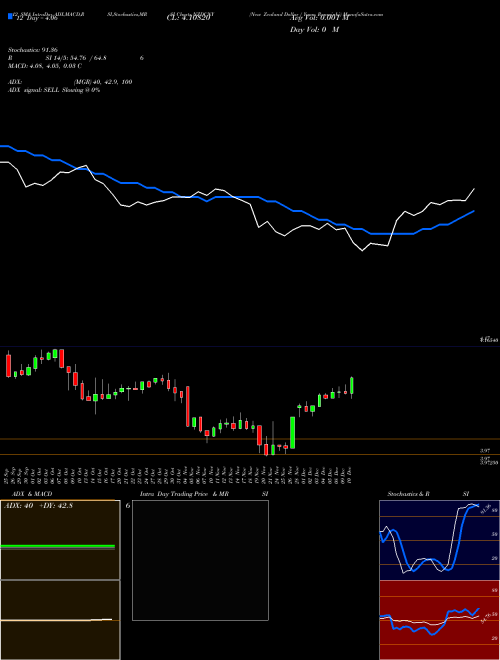Click the tall green candle in late November
Screen dimensions: 500x660
(x=292, y=433)
